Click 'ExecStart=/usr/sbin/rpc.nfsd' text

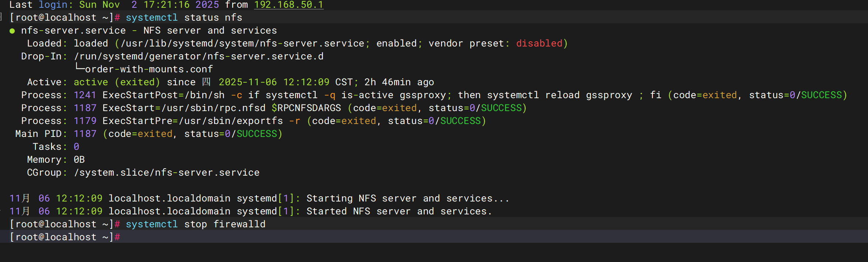tap(184, 108)
